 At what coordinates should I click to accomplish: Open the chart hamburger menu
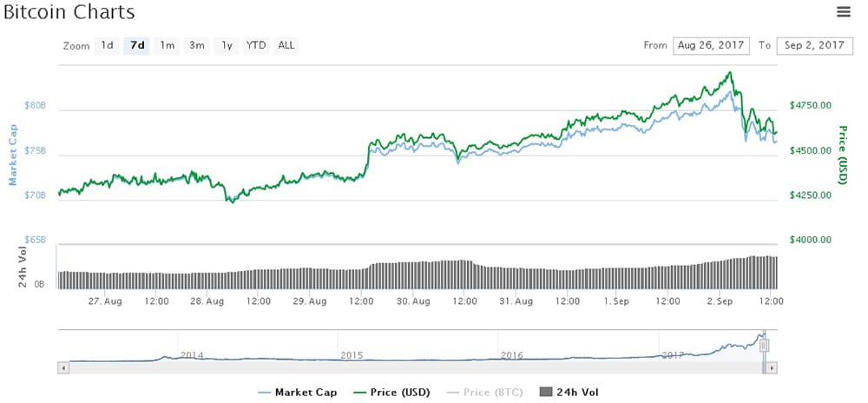pos(843,11)
